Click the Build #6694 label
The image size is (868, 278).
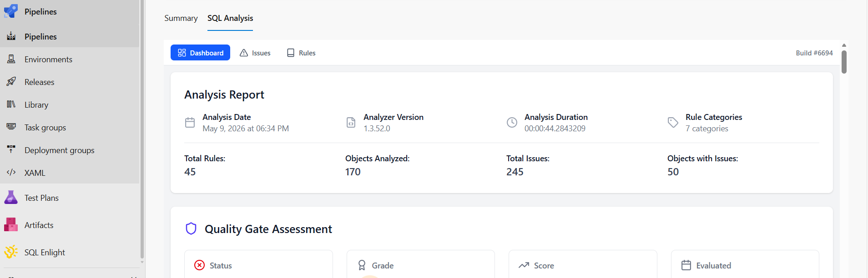click(x=814, y=53)
